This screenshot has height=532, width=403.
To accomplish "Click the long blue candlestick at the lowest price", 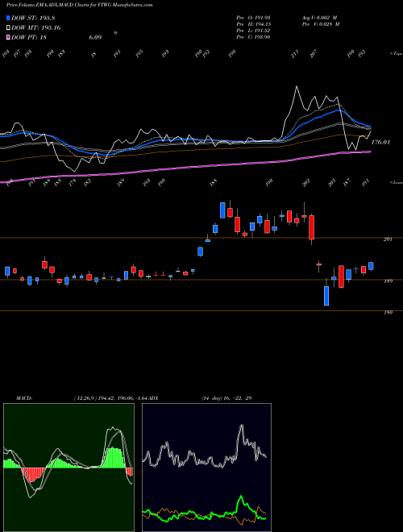I will pyautogui.click(x=326, y=296).
